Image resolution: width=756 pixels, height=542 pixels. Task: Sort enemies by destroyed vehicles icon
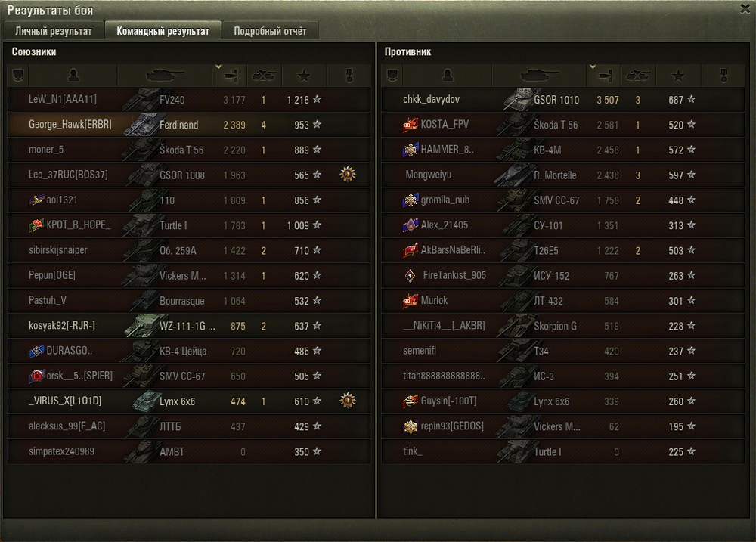[x=638, y=76]
